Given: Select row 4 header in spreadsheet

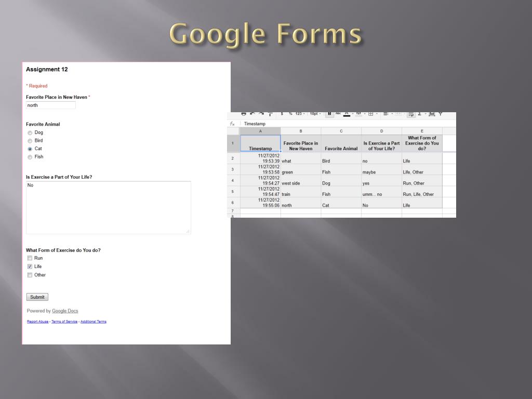Looking at the screenshot, I should (233, 180).
